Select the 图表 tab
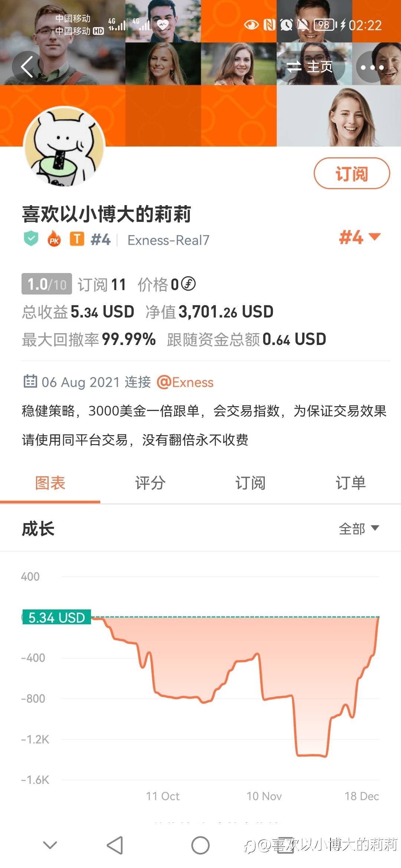The image size is (401, 868). 50,483
